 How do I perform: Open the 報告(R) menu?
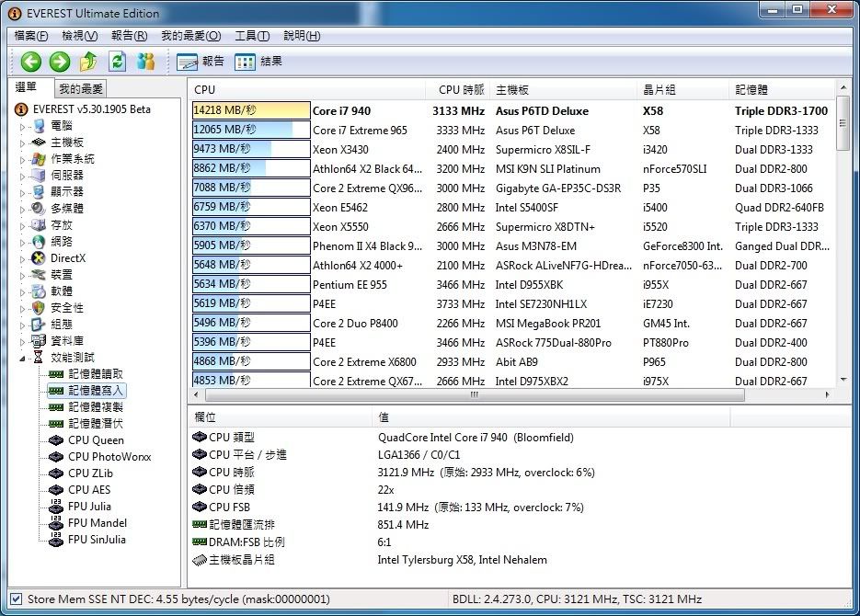tap(130, 36)
